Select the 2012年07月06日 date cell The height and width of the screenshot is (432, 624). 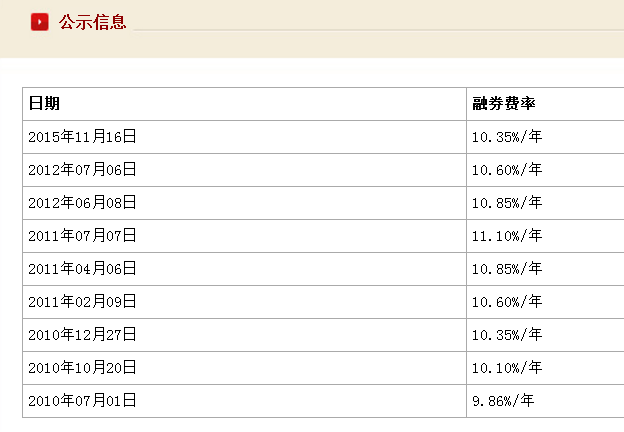82,170
